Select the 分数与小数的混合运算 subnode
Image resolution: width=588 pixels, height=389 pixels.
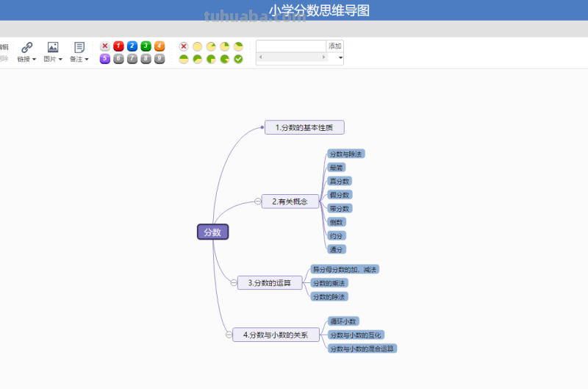362,349
